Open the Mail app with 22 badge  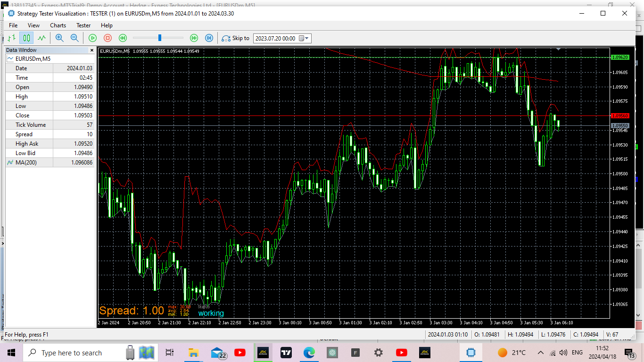pyautogui.click(x=218, y=353)
